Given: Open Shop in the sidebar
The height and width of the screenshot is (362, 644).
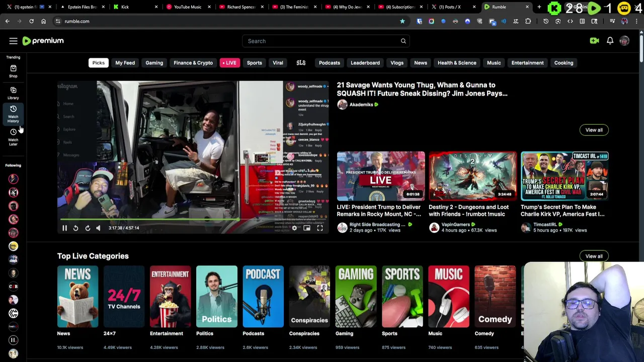Looking at the screenshot, I should pyautogui.click(x=13, y=71).
